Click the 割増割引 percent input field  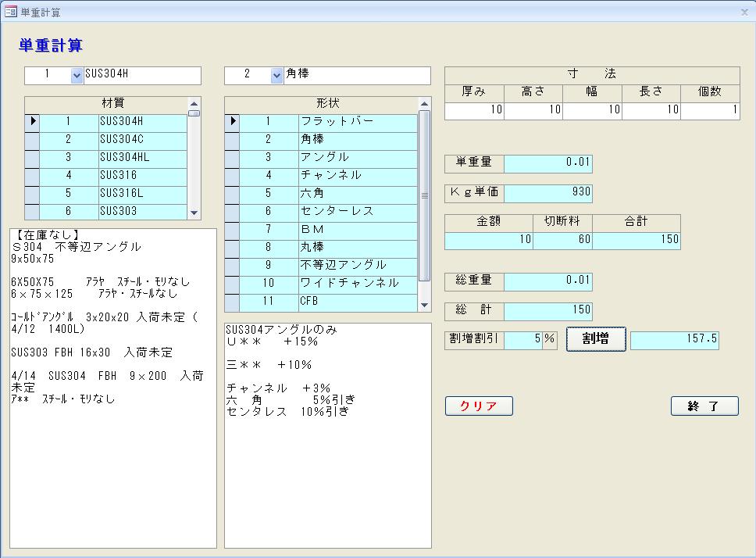[x=522, y=340]
